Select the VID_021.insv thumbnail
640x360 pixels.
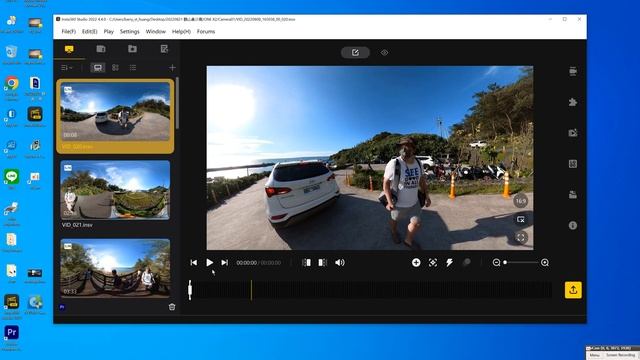click(115, 190)
